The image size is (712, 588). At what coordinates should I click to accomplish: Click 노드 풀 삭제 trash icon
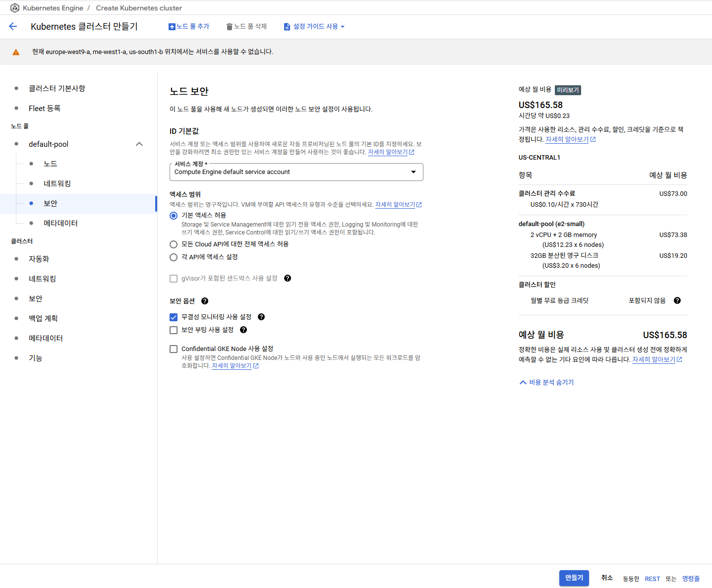[230, 27]
